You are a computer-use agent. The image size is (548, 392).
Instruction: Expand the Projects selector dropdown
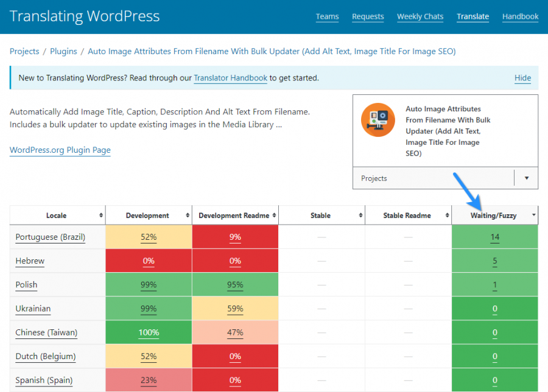[525, 178]
